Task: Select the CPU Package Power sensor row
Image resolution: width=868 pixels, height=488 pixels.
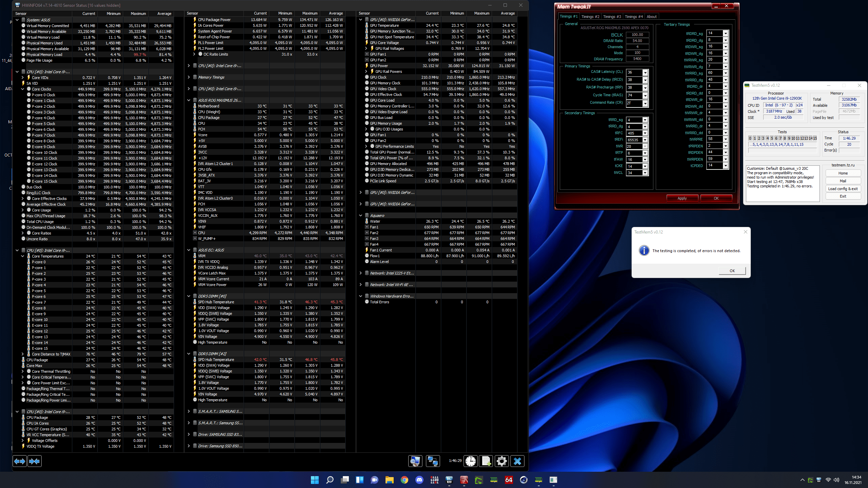Action: (265, 20)
